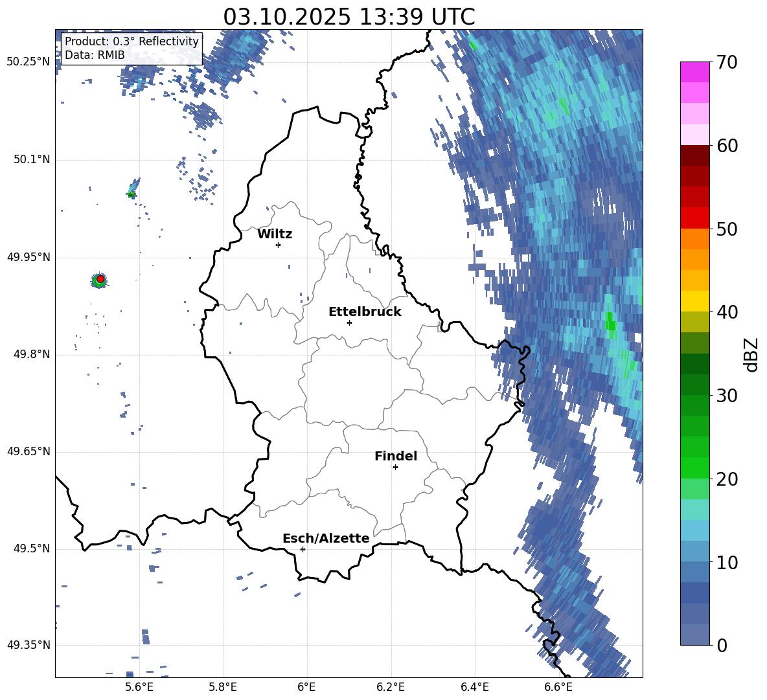Click the bright green swatch above 20 dBZ
Image resolution: width=767 pixels, height=700 pixels.
click(694, 468)
